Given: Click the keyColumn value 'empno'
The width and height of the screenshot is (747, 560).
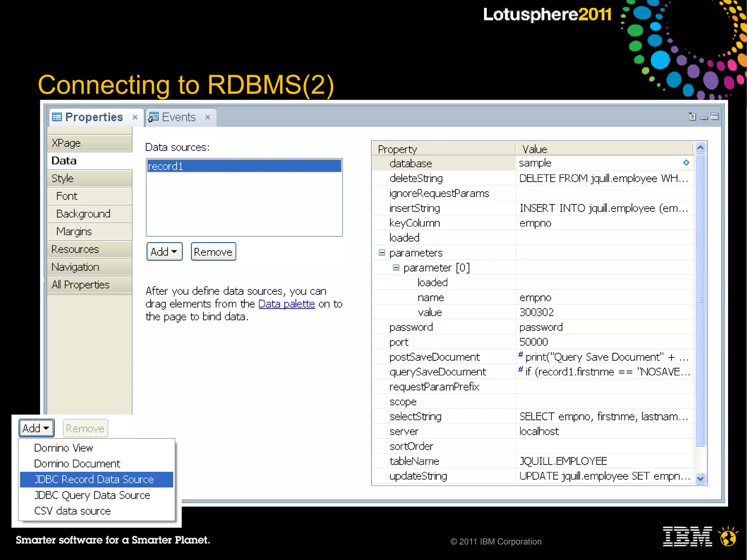Looking at the screenshot, I should coord(535,223).
